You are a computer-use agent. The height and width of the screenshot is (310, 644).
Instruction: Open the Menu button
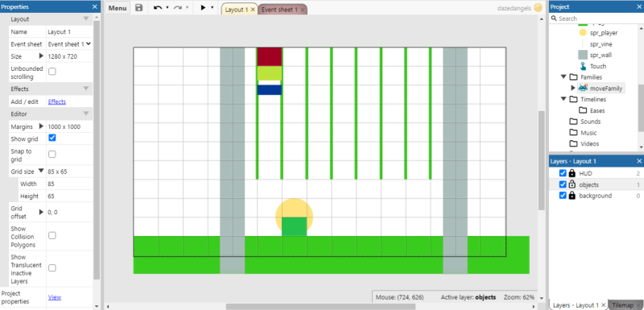(118, 8)
